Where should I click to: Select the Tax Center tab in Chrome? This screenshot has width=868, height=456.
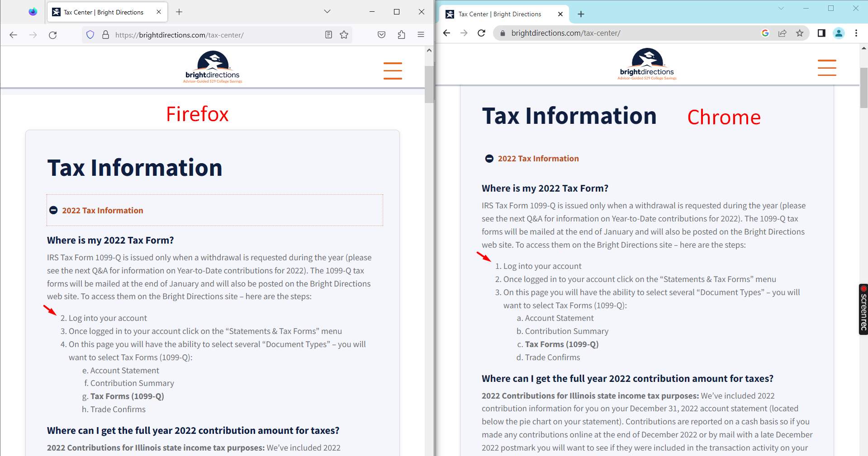click(504, 14)
